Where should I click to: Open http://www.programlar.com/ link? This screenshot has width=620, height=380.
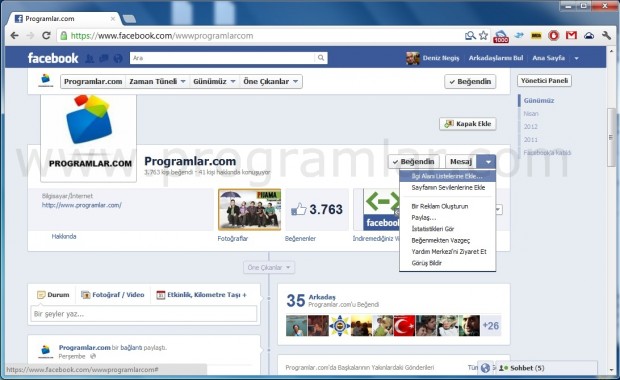point(82,205)
